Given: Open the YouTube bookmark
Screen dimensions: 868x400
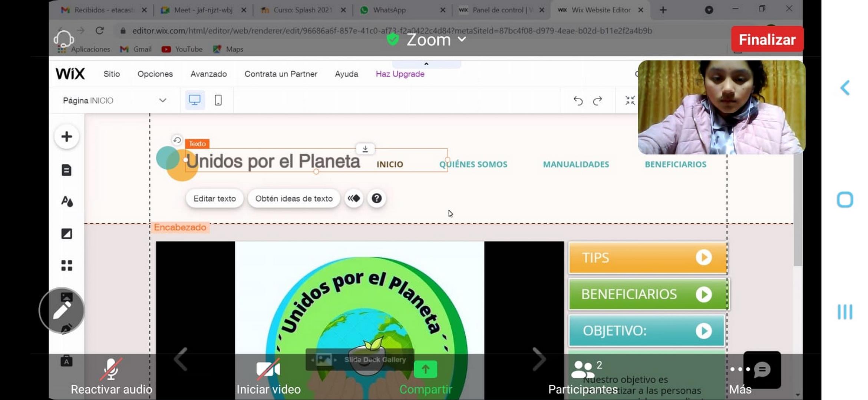Looking at the screenshot, I should [x=182, y=49].
